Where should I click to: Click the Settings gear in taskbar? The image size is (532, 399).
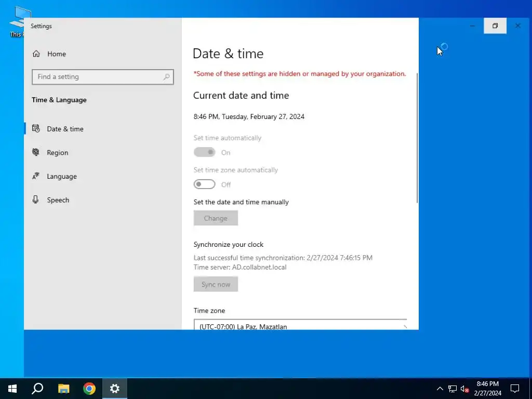[x=115, y=389]
